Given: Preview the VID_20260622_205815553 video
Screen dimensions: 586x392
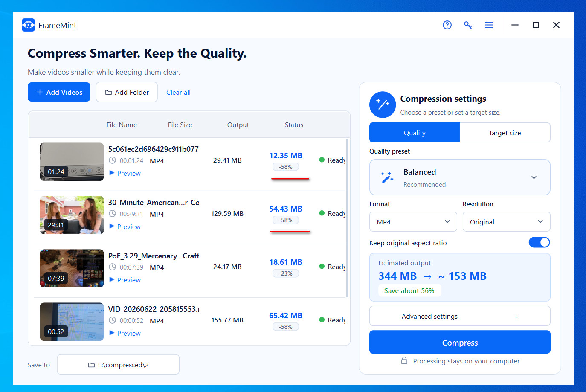Looking at the screenshot, I should tap(125, 333).
